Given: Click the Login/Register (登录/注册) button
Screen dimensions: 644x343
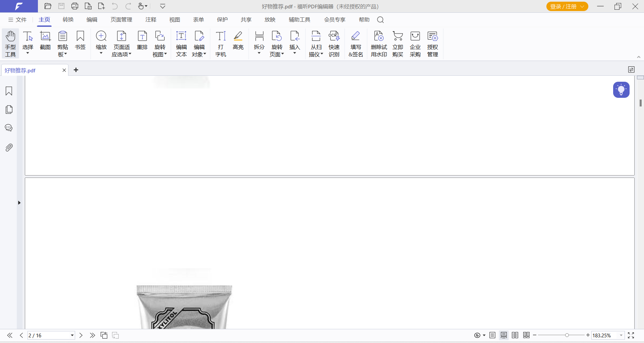Looking at the screenshot, I should click(567, 6).
